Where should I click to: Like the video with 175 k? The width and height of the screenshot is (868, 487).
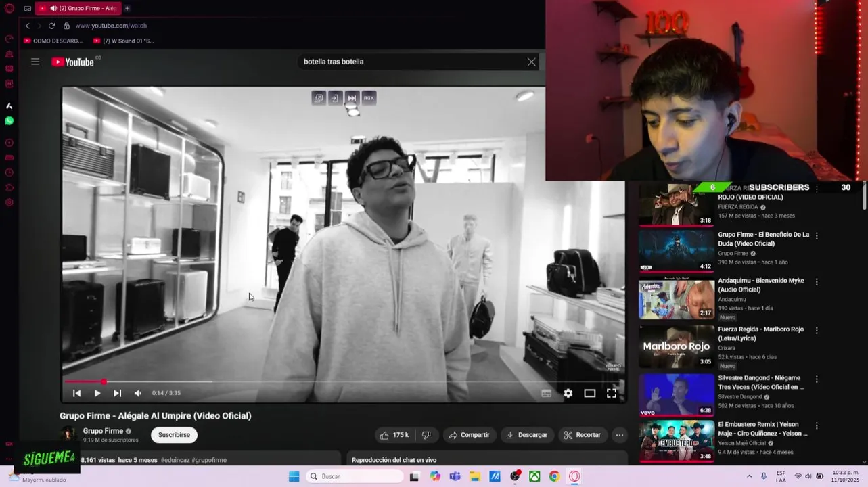coord(394,435)
